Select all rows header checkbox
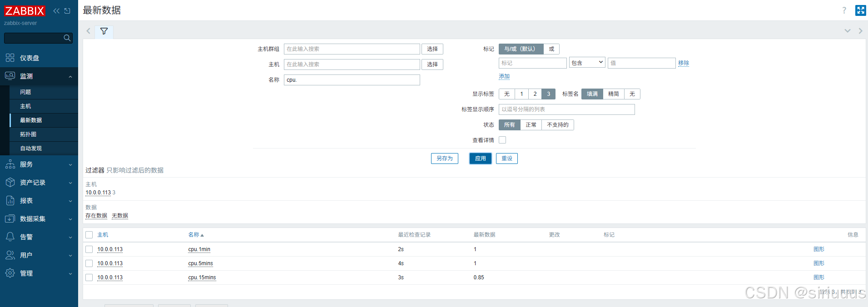This screenshot has height=307, width=868. (89, 235)
